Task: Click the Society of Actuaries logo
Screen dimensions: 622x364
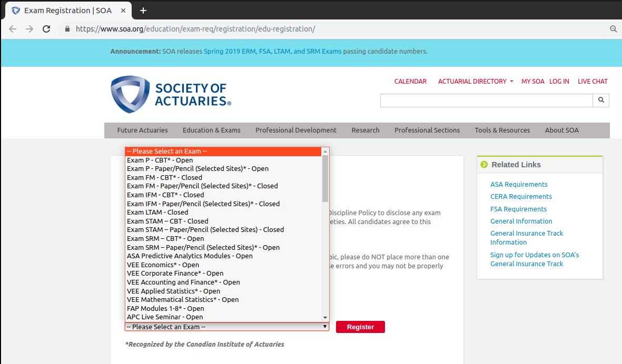Action: 171,94
